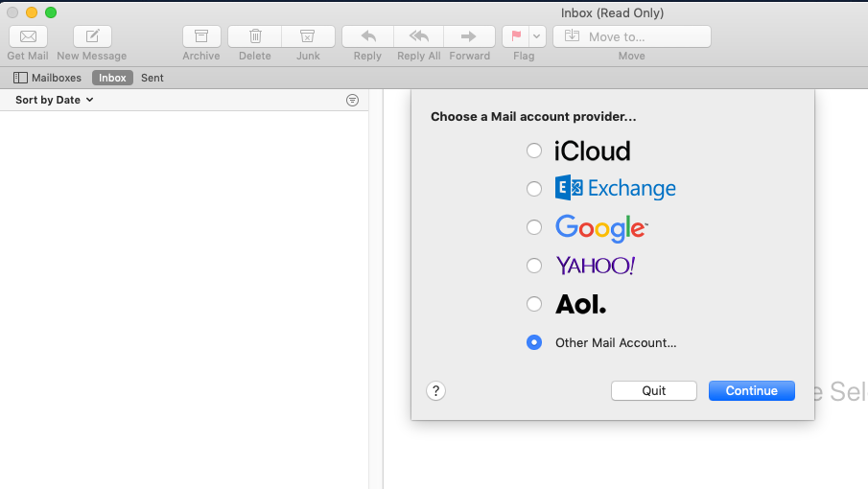868x489 pixels.
Task: Switch to the Sent tab
Action: coord(152,78)
